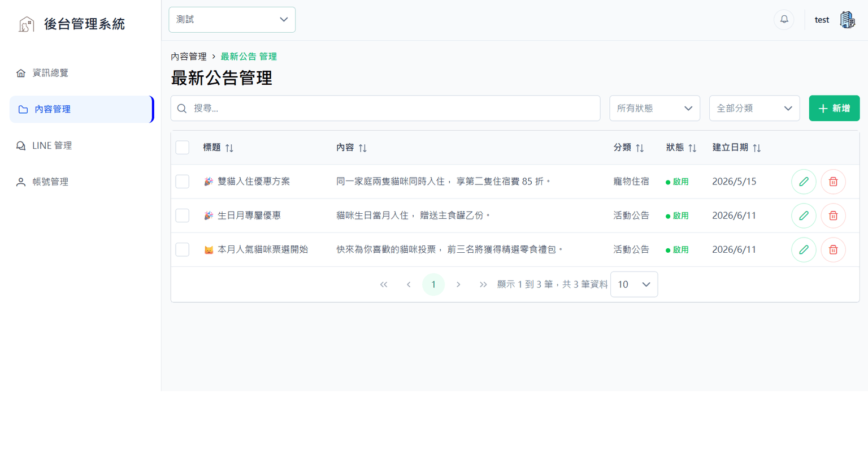Click the search magnifier icon
This screenshot has height=466, width=868.
182,109
